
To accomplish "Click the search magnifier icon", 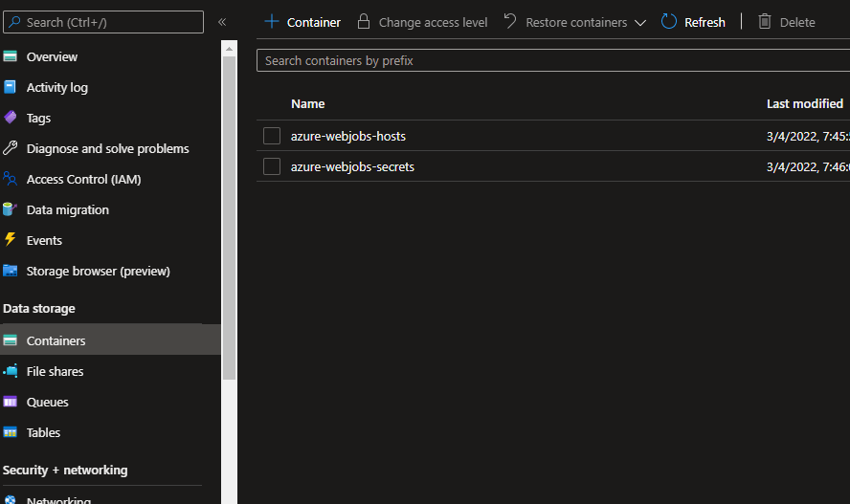I will (14, 22).
